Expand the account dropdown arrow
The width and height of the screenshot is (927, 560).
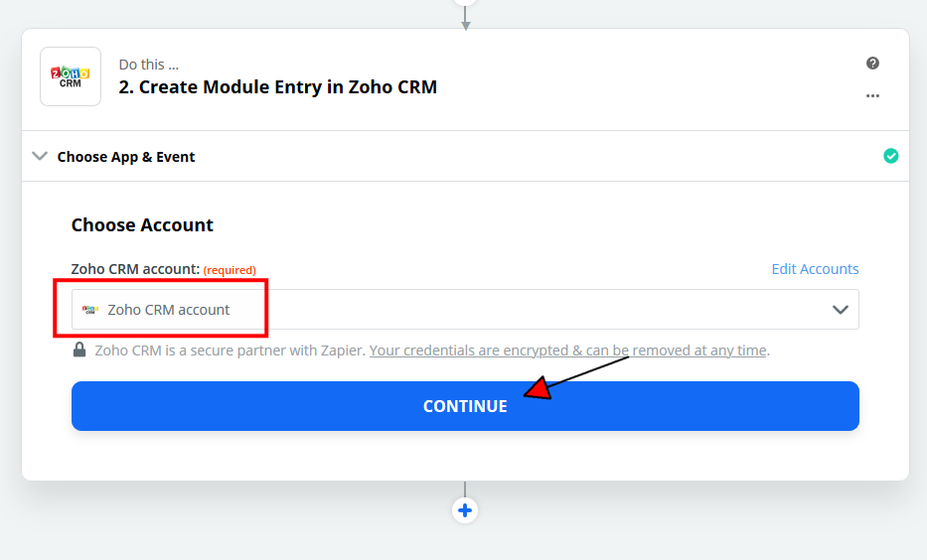click(x=841, y=310)
